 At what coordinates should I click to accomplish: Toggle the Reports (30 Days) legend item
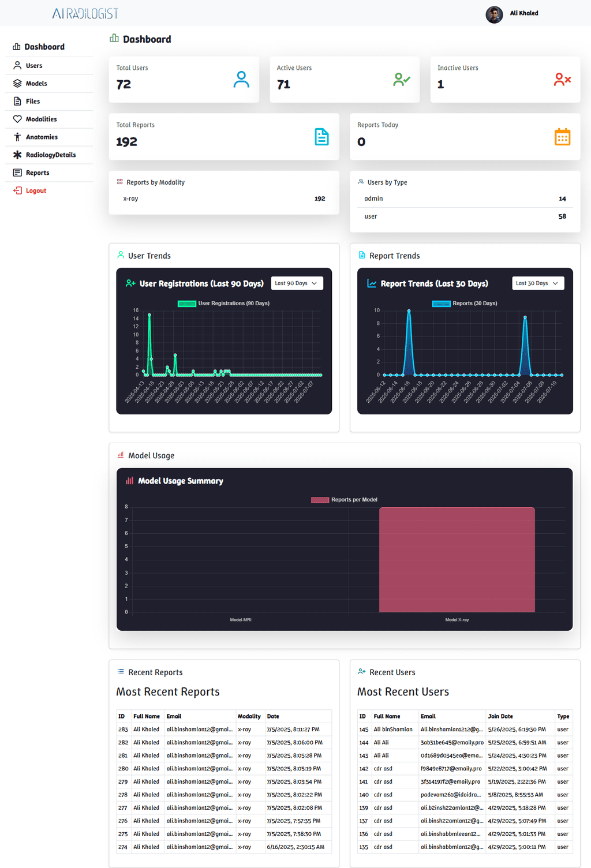(x=465, y=304)
